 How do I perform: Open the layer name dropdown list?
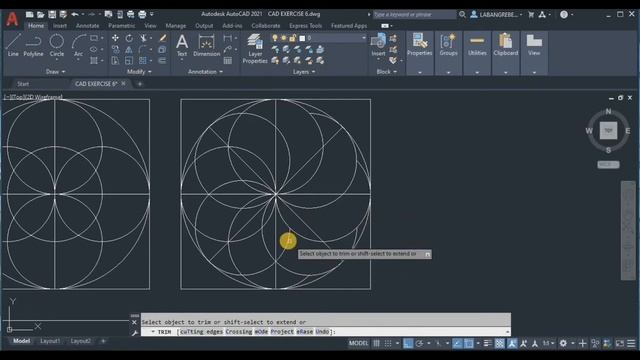click(x=363, y=38)
